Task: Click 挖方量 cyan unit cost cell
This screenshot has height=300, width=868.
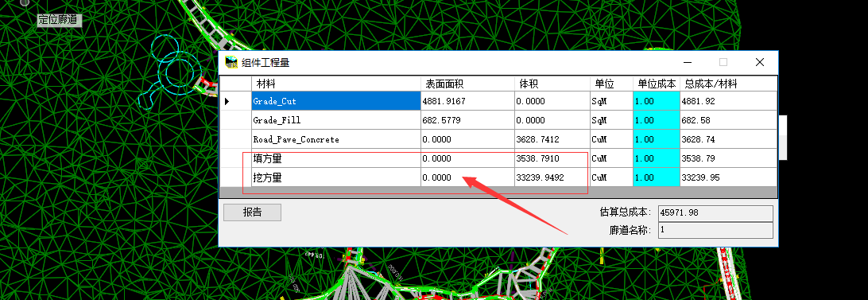Action: (x=656, y=177)
